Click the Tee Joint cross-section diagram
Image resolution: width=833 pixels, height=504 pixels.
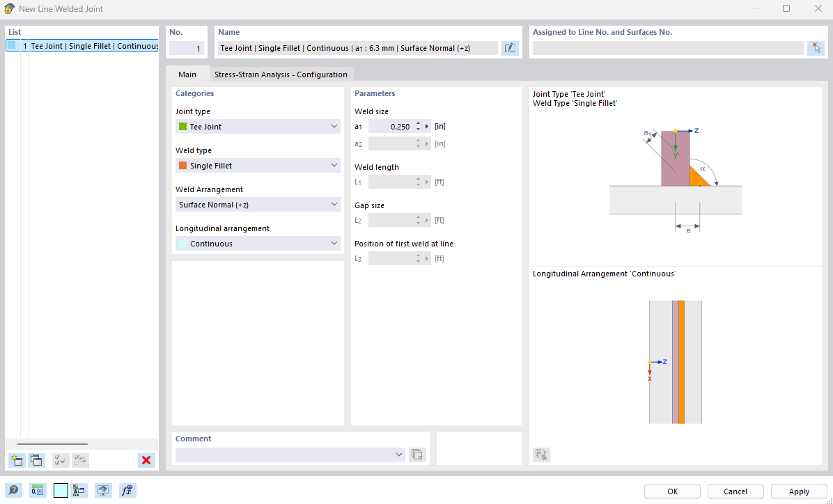pyautogui.click(x=675, y=180)
